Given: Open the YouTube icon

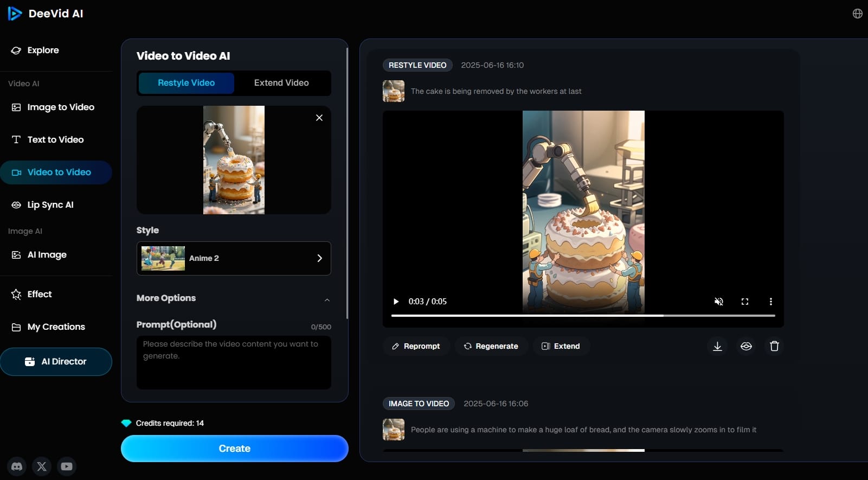Looking at the screenshot, I should (x=67, y=466).
